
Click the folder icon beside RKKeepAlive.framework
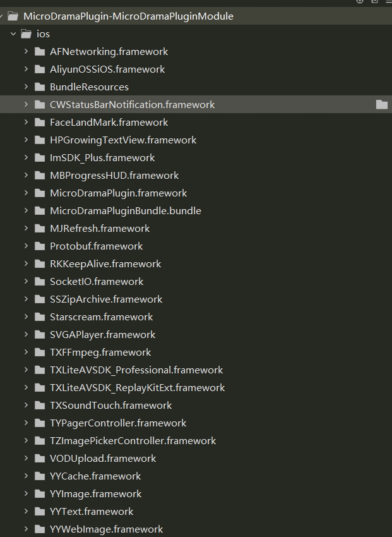click(40, 264)
